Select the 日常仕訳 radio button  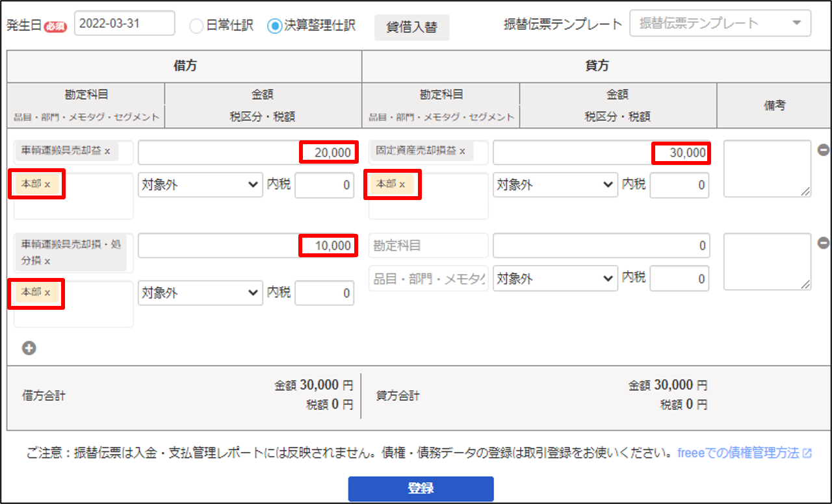(x=196, y=26)
